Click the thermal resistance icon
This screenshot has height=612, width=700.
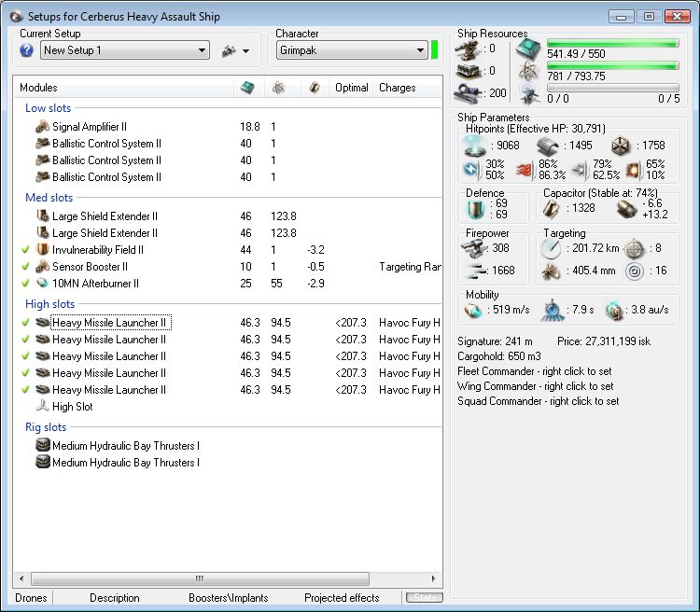pos(525,170)
